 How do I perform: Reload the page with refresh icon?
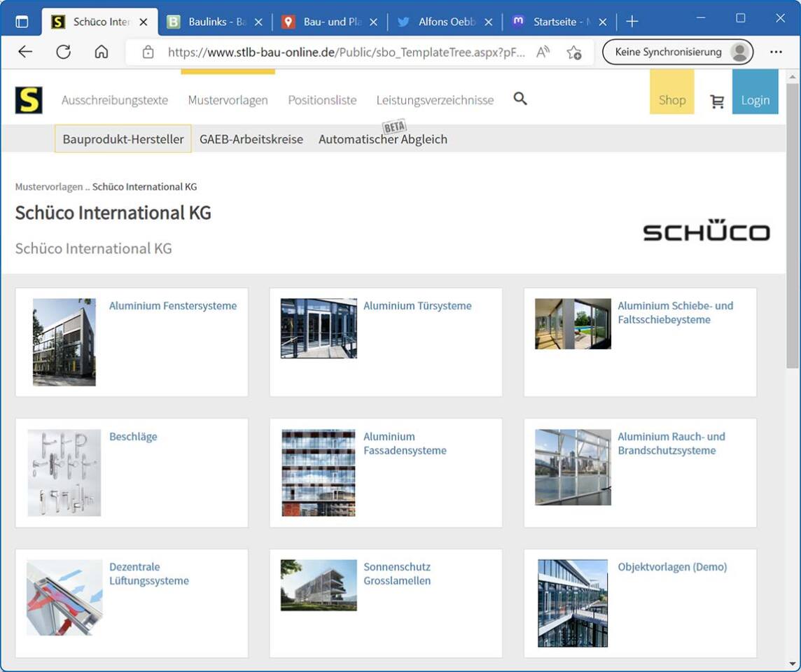[x=63, y=52]
